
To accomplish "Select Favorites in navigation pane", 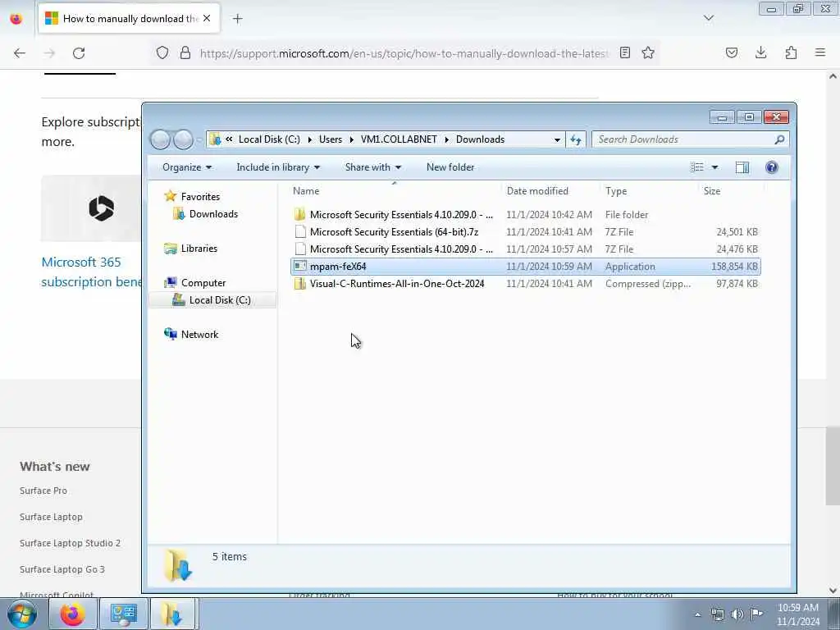I will [200, 197].
